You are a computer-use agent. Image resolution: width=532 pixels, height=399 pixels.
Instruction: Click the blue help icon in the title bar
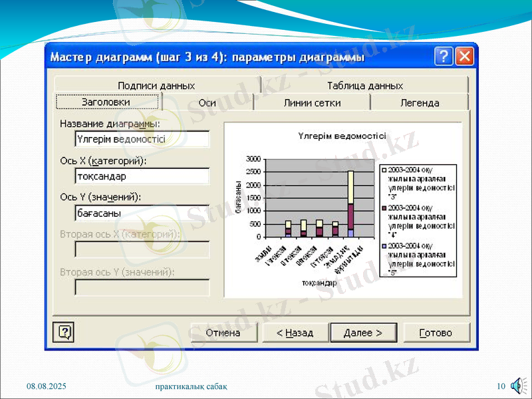click(443, 57)
